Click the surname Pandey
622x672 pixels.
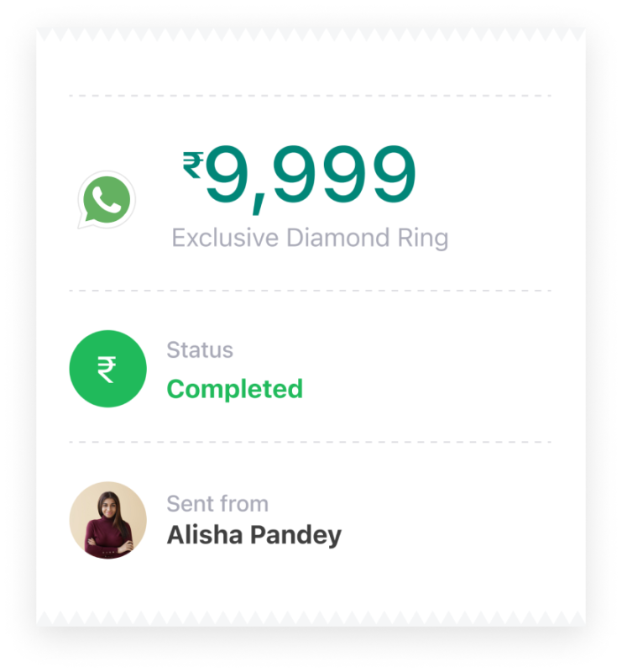[295, 536]
